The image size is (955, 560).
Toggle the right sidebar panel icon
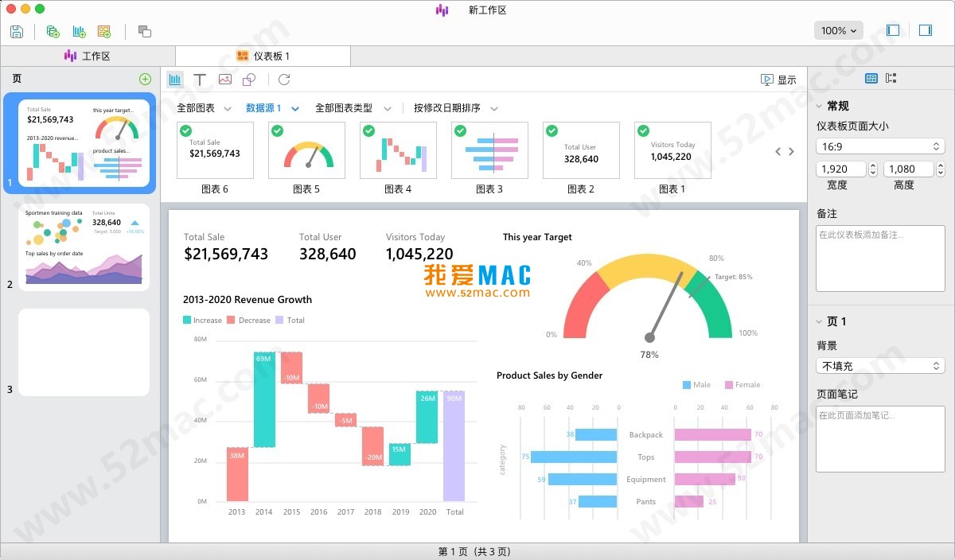tap(926, 30)
